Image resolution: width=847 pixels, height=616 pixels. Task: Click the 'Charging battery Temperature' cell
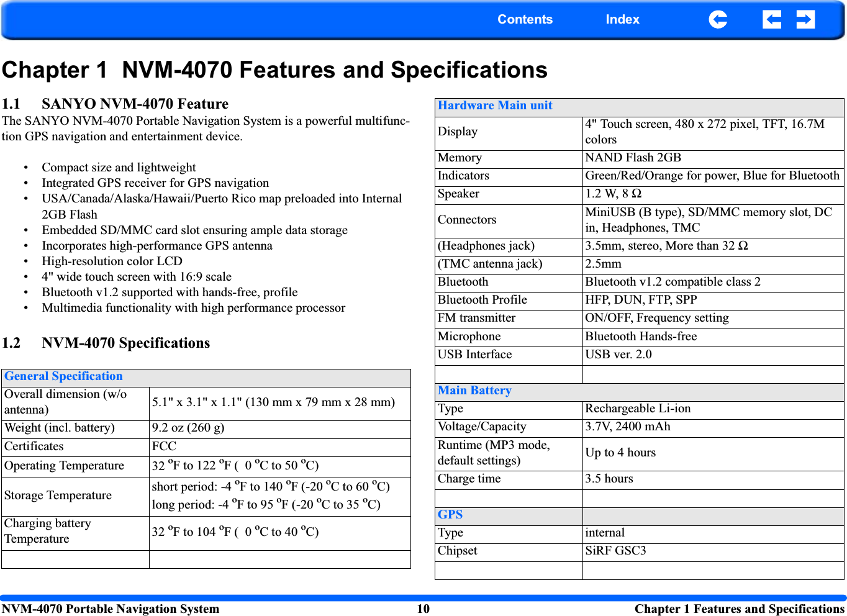75,533
